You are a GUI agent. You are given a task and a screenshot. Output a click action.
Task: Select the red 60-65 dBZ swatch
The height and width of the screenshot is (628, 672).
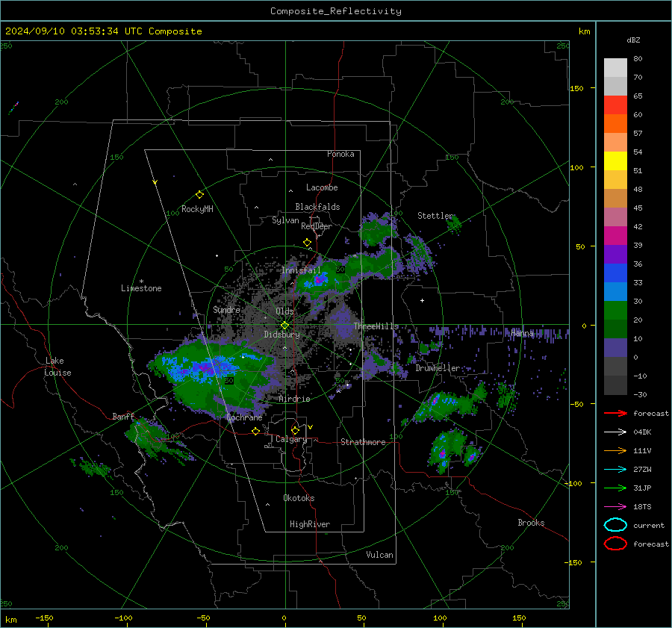(x=615, y=105)
